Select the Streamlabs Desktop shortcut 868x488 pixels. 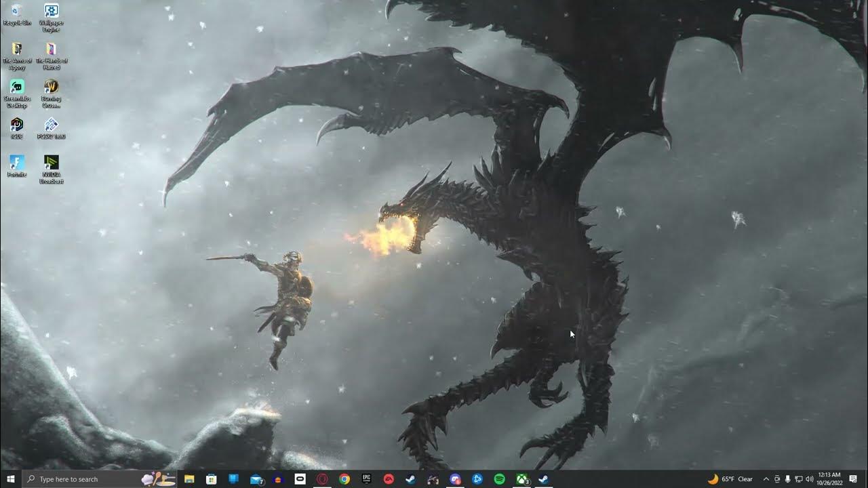tap(17, 94)
